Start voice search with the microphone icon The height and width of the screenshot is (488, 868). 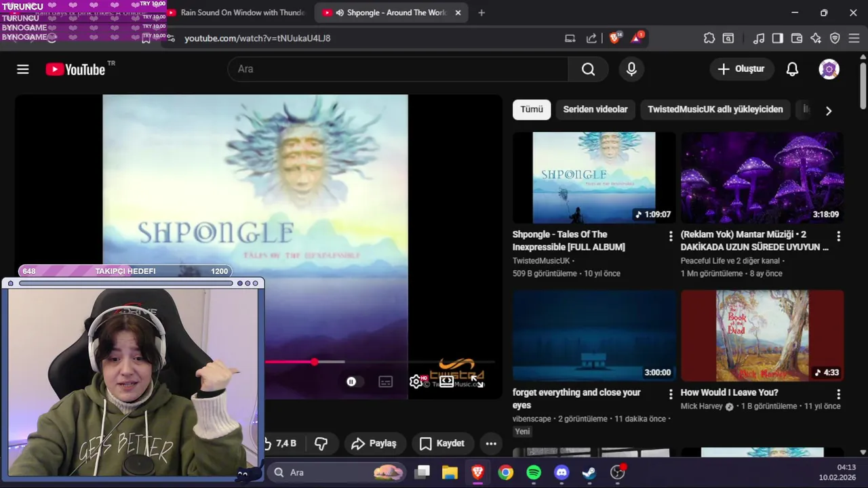click(631, 69)
